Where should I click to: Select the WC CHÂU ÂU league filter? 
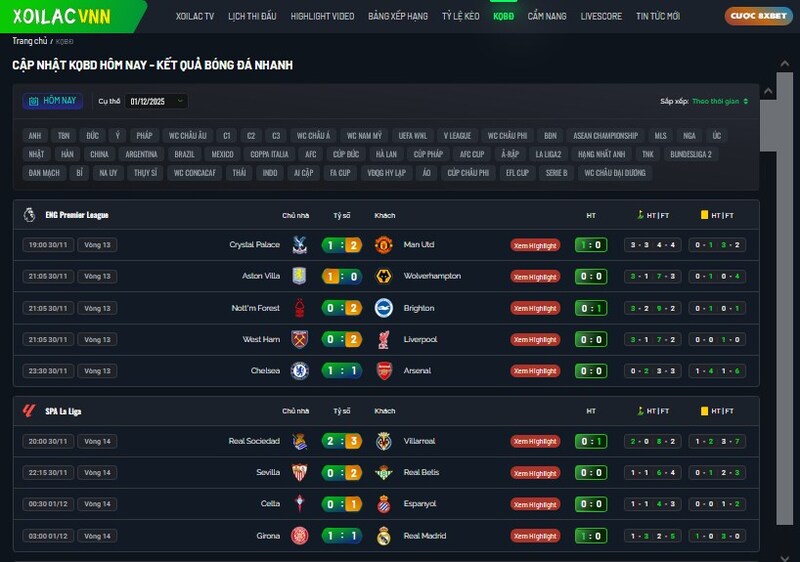tap(187, 136)
